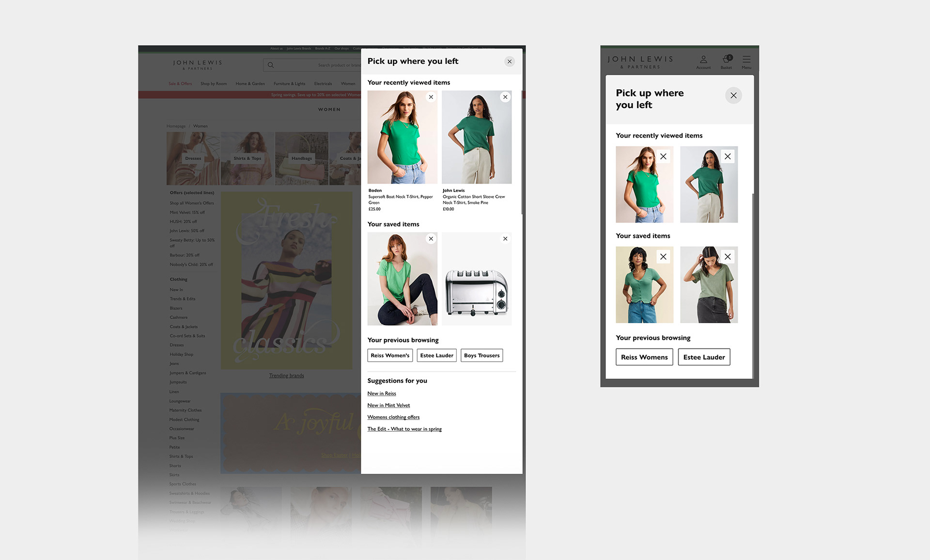Image resolution: width=930 pixels, height=560 pixels.
Task: Remove the toaster from saved items
Action: click(505, 239)
